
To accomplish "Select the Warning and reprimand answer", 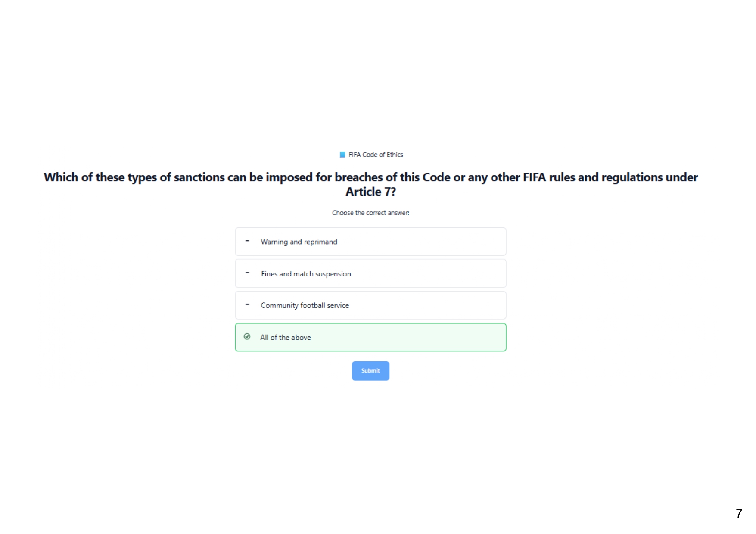I will pos(370,242).
